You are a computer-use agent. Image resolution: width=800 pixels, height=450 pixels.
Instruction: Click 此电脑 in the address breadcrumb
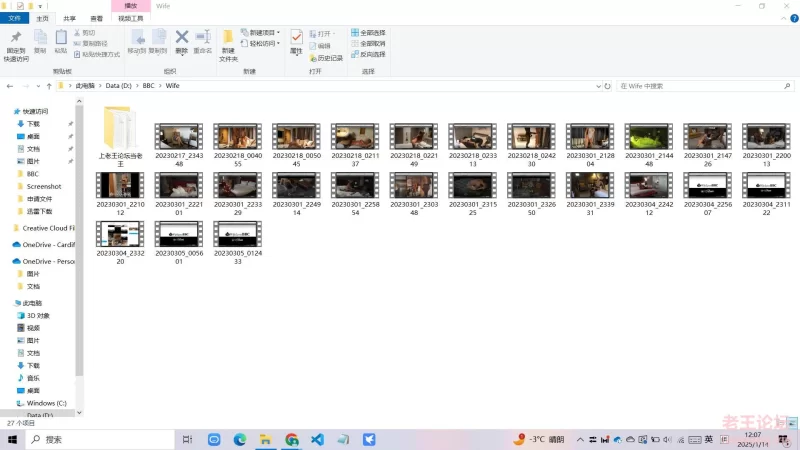pyautogui.click(x=85, y=86)
